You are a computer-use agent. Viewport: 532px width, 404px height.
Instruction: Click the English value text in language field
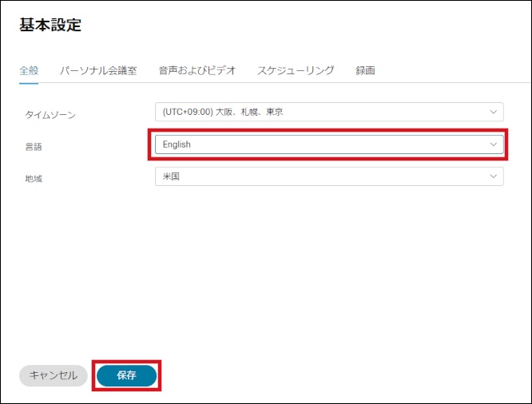[x=177, y=145]
